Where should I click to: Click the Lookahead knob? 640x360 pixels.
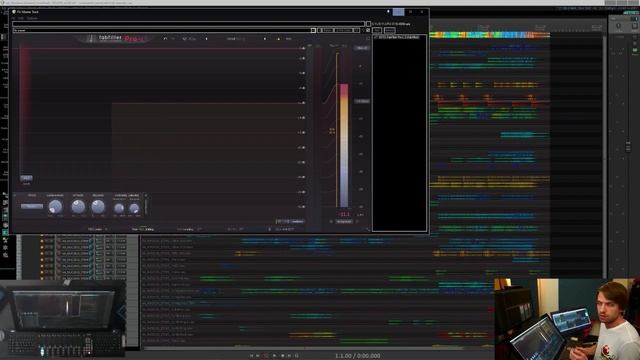tap(55, 207)
